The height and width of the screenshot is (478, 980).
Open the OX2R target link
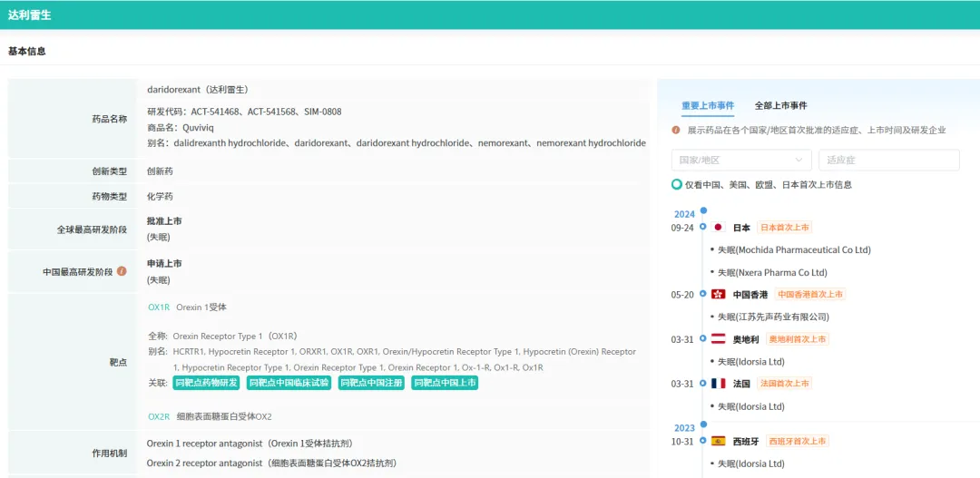point(159,416)
